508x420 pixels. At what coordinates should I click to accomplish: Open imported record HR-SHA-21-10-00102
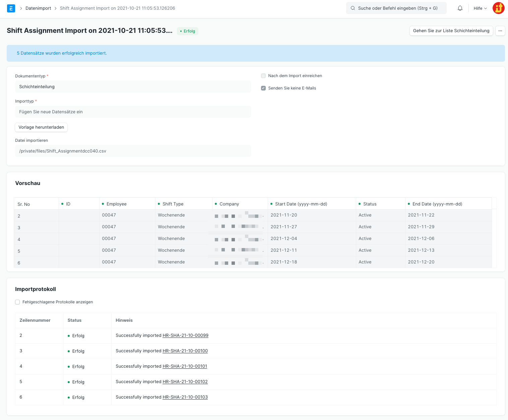(185, 382)
